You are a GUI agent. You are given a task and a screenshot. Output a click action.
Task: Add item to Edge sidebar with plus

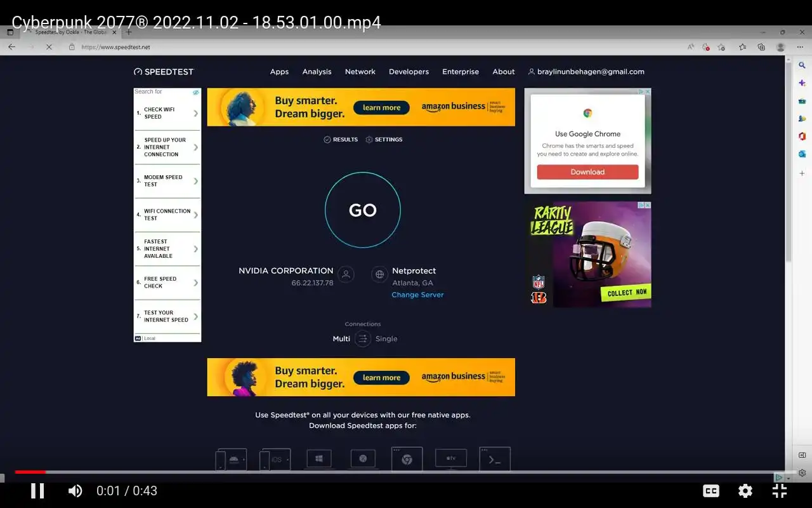[x=802, y=173]
